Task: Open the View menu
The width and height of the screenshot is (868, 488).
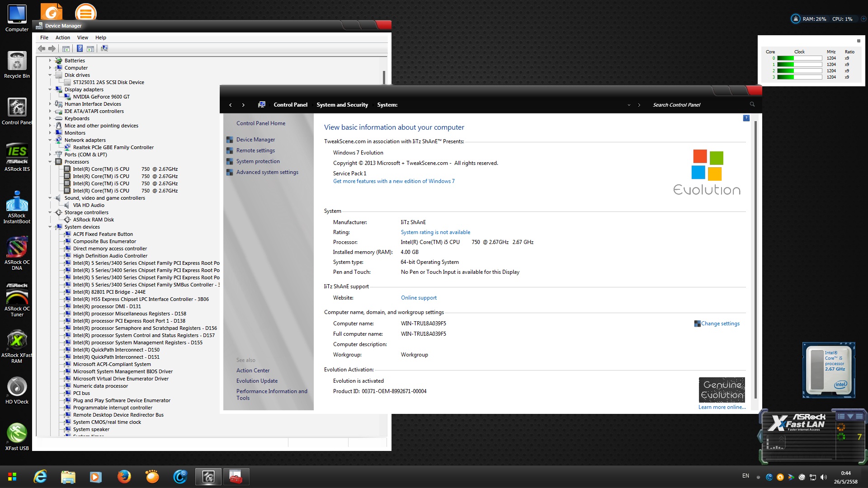Action: point(82,38)
